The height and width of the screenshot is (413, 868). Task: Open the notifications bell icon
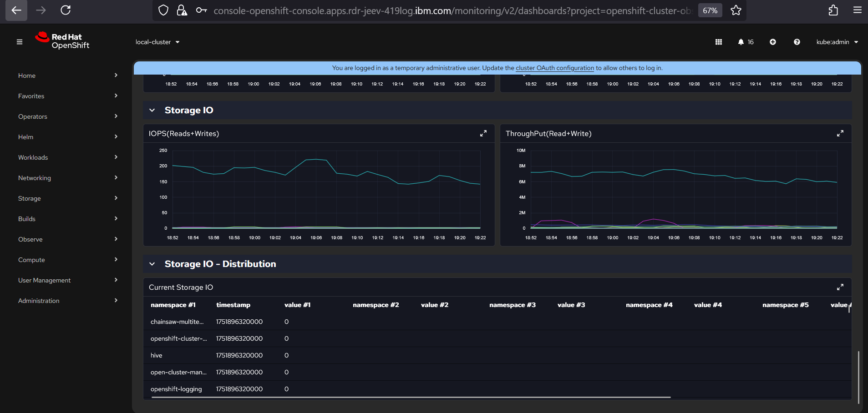(741, 42)
